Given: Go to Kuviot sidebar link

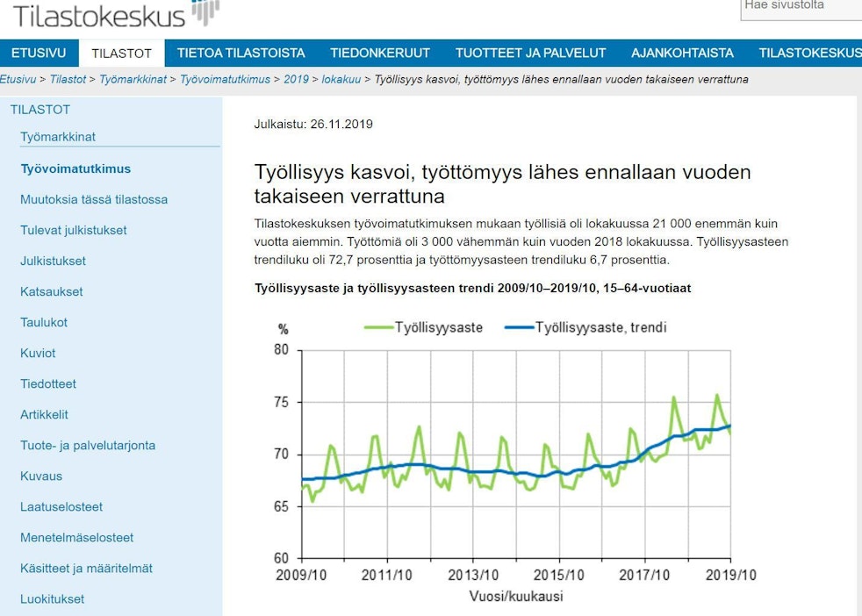Looking at the screenshot, I should 38,353.
